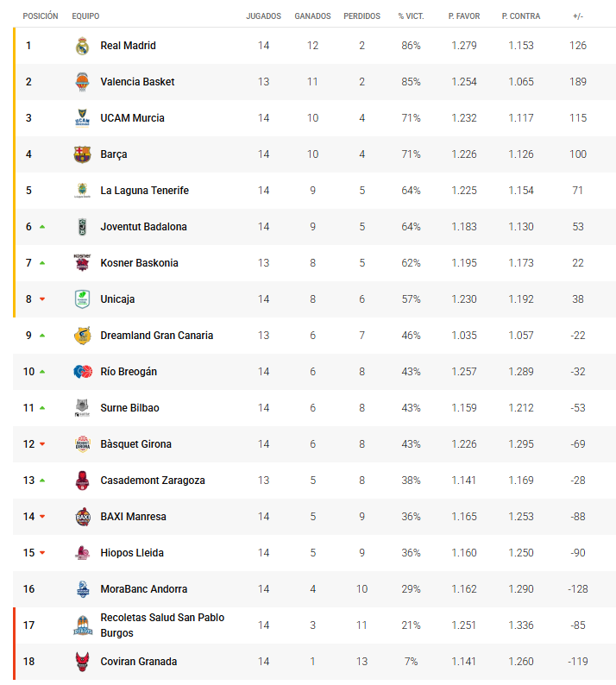
Task: Open La Laguna Tenerife team page
Action: click(144, 191)
